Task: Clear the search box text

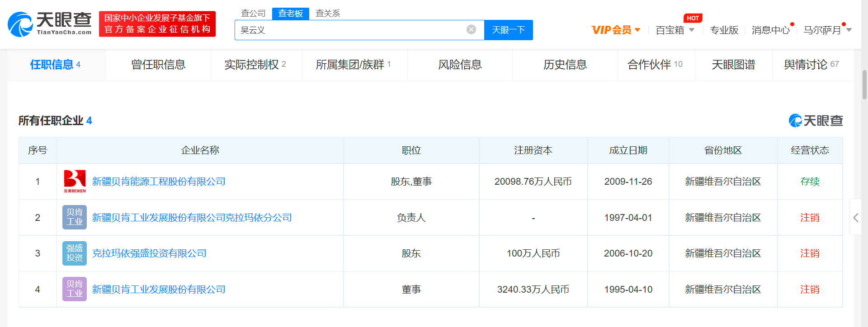Action: (x=471, y=30)
